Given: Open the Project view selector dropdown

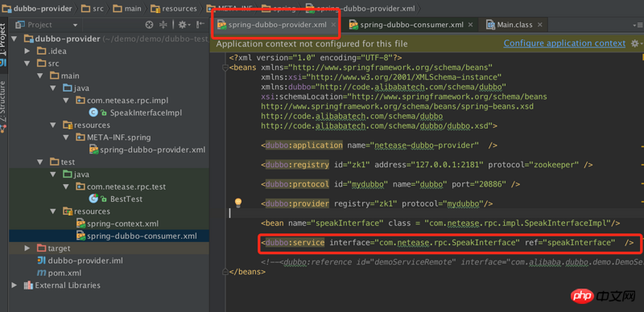Looking at the screenshot, I should tap(75, 25).
